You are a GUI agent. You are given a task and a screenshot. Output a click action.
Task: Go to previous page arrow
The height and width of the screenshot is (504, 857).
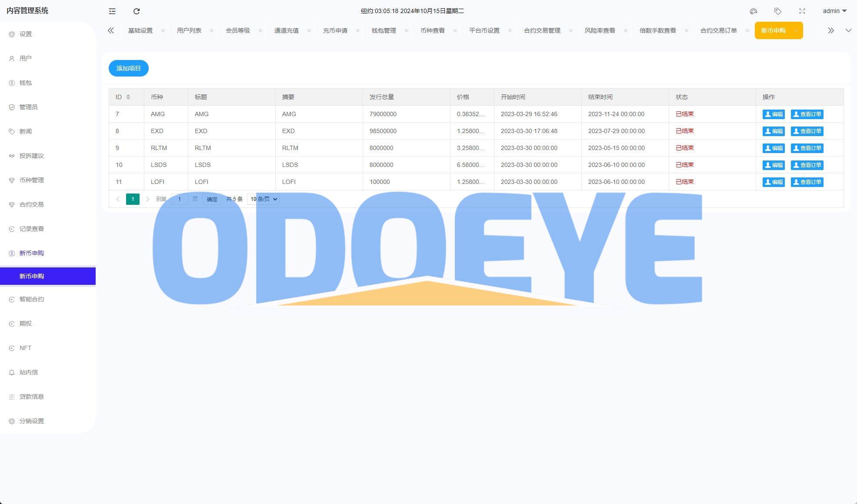(118, 199)
